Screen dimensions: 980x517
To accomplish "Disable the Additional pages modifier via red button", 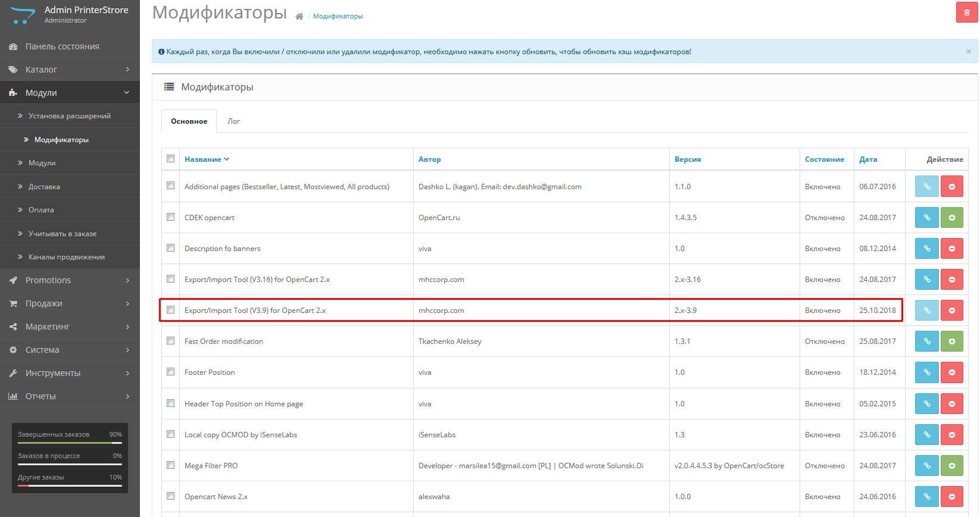I will click(x=951, y=186).
